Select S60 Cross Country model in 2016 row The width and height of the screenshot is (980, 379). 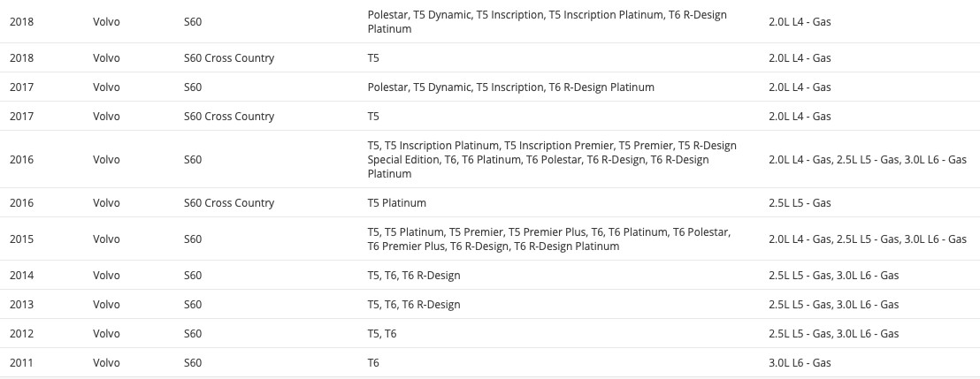coord(228,203)
